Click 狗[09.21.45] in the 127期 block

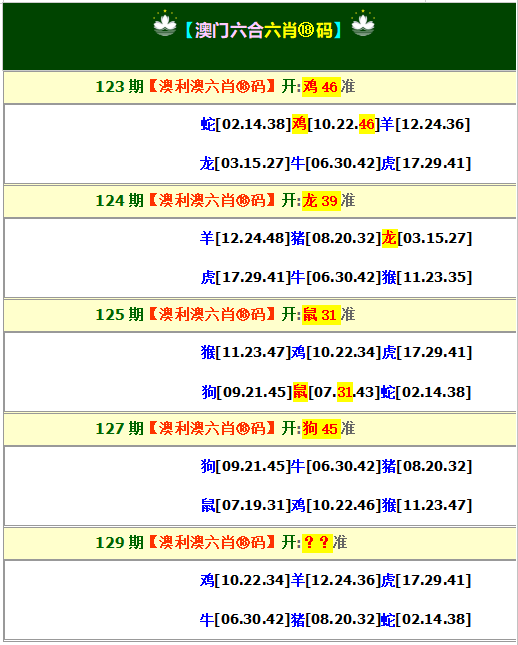(x=246, y=466)
